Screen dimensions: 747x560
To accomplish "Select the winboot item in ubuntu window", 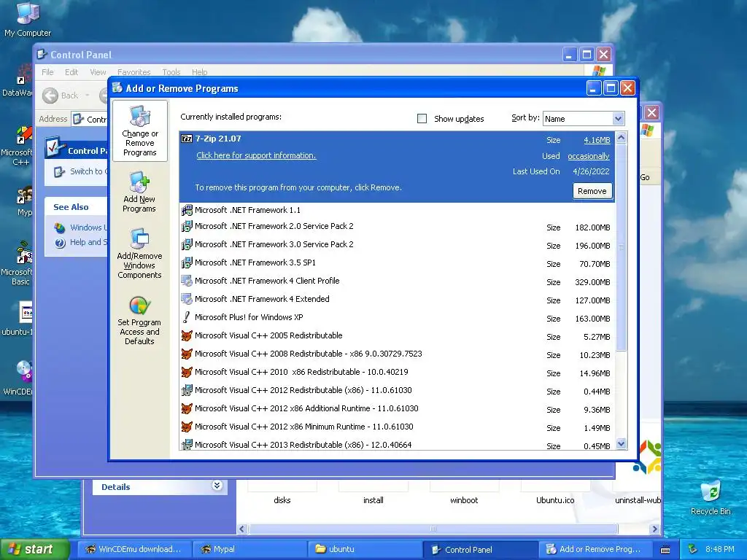I will coord(464,500).
